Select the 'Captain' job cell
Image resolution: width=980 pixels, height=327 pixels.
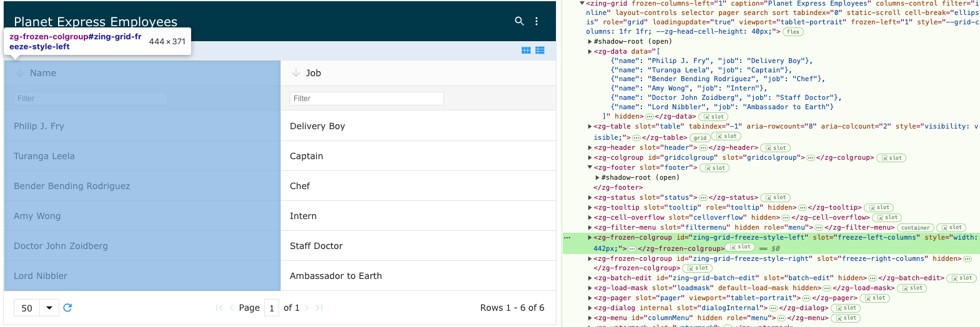tap(418, 156)
